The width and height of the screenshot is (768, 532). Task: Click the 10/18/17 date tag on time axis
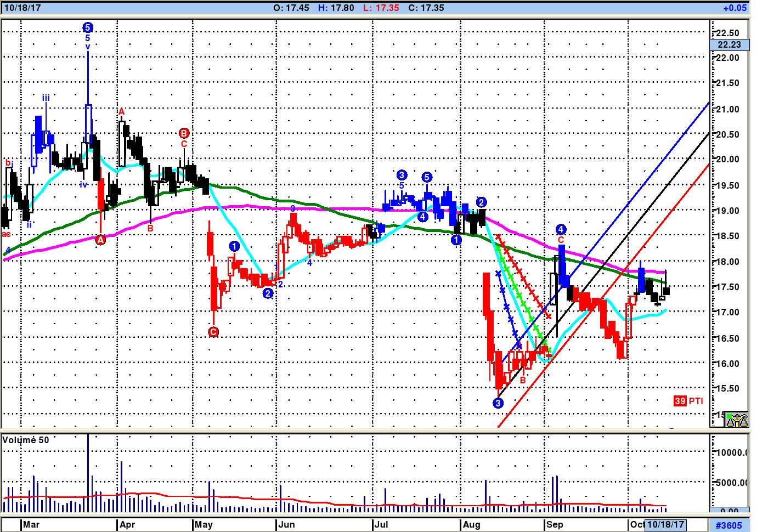[665, 524]
